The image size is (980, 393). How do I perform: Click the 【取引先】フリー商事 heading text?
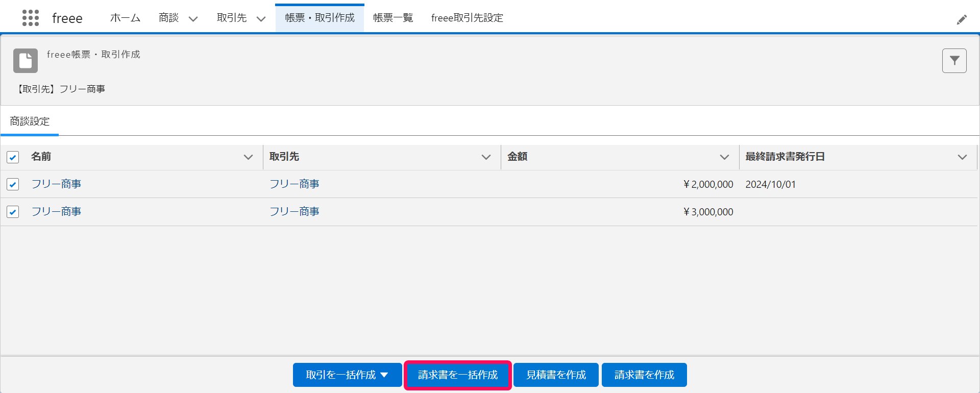[60, 89]
